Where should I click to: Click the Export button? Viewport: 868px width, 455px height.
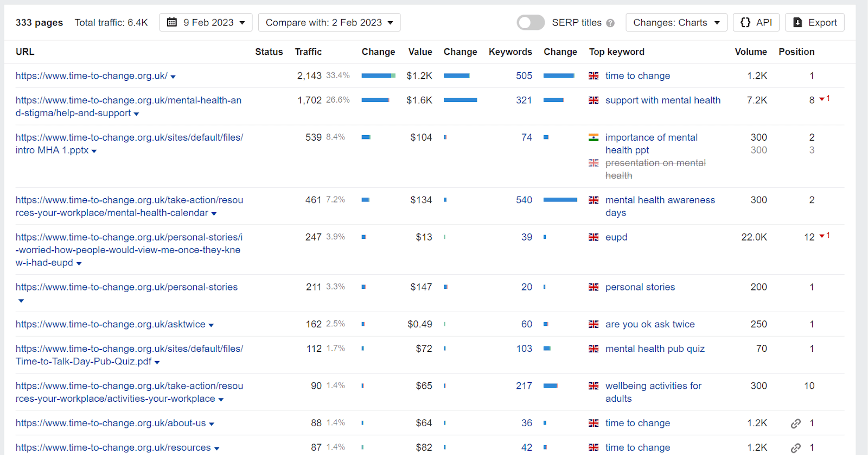click(x=815, y=22)
